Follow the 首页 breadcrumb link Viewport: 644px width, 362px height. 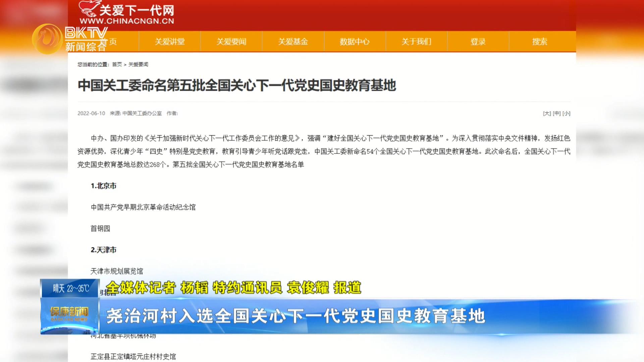tap(117, 64)
